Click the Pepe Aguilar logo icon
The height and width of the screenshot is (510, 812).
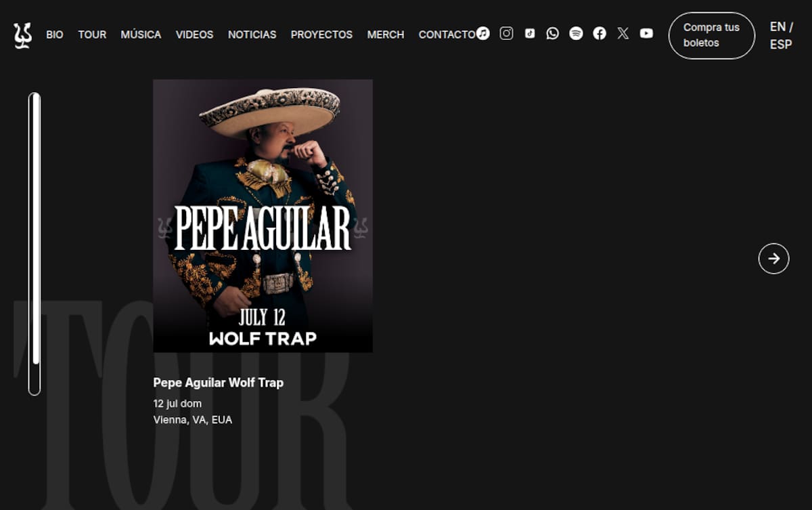pos(22,35)
